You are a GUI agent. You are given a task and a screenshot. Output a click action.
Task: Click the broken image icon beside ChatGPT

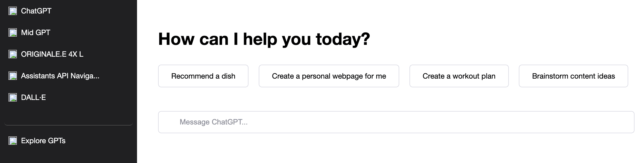point(13,11)
